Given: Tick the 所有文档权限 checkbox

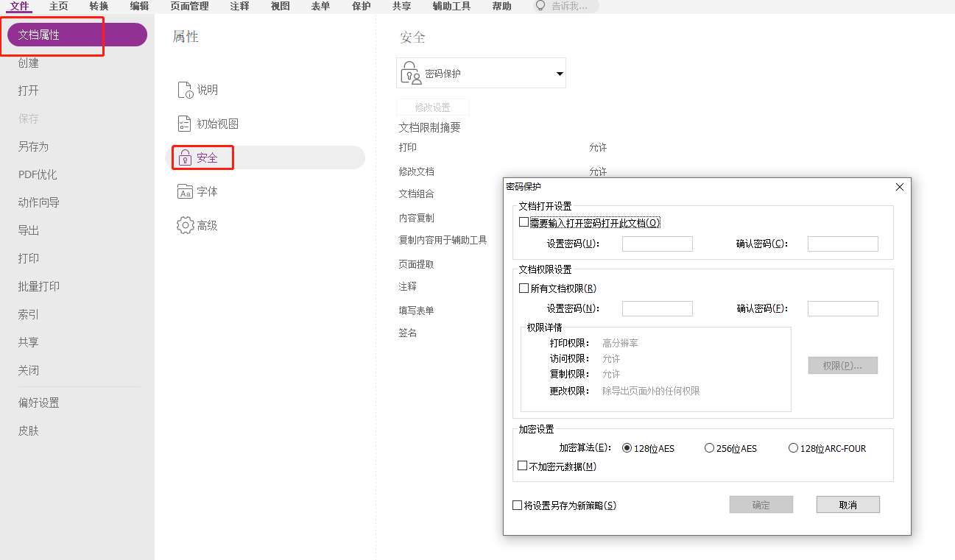Looking at the screenshot, I should click(524, 288).
